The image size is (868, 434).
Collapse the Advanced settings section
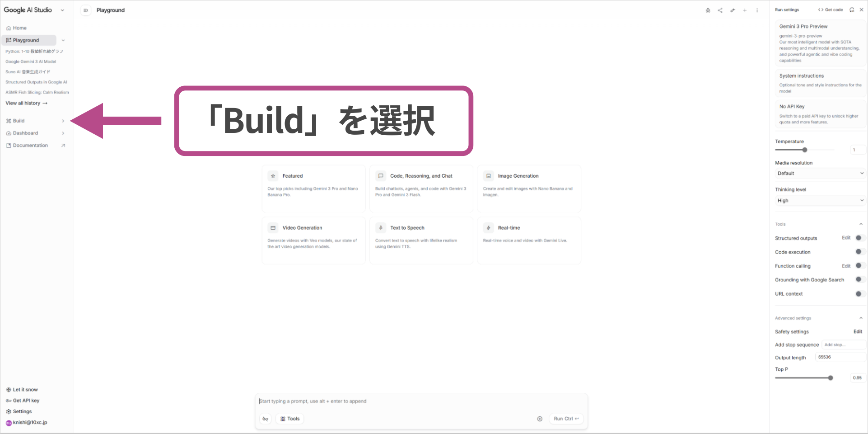click(x=861, y=318)
